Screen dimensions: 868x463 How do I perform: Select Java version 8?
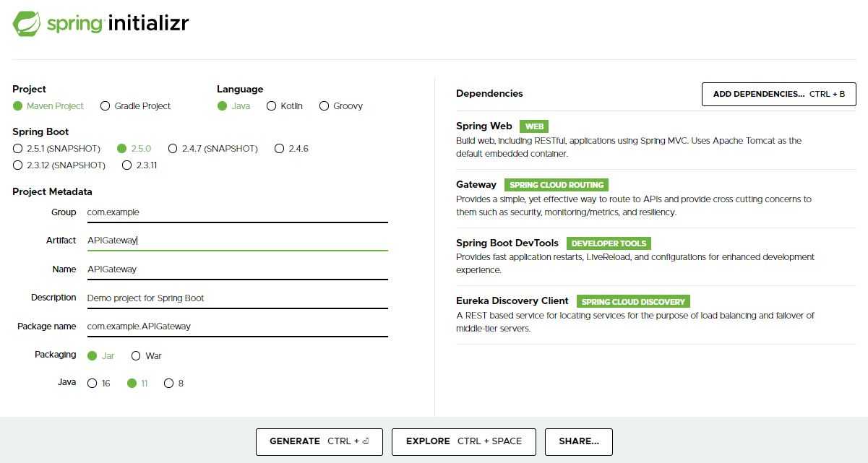174,384
